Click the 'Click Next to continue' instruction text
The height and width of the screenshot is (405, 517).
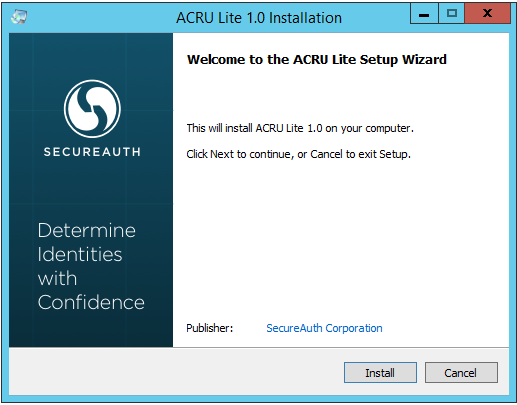[x=298, y=154]
